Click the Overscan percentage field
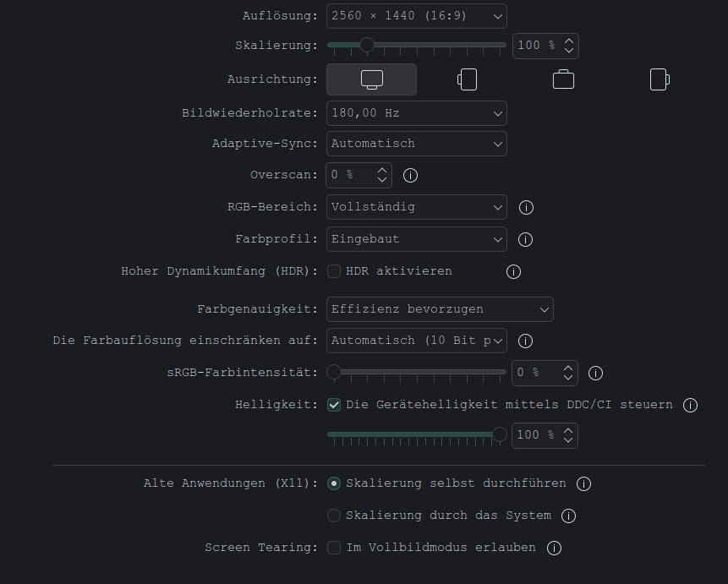The height and width of the screenshot is (584, 728). point(359,176)
